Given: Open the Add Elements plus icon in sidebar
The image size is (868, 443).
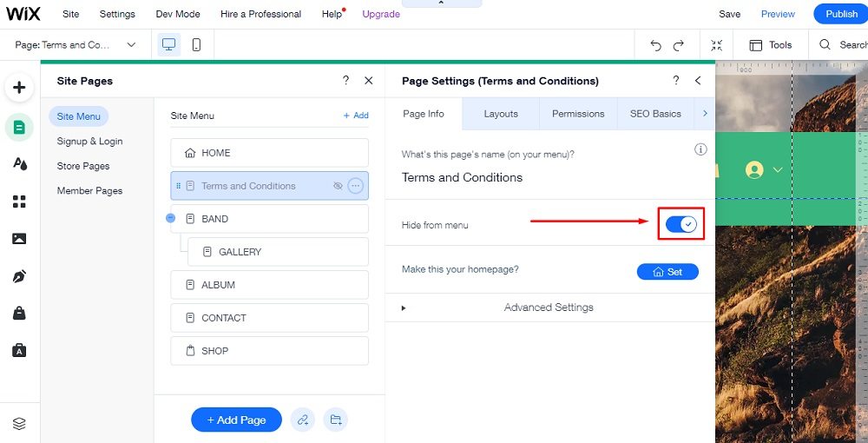Looking at the screenshot, I should (19, 87).
